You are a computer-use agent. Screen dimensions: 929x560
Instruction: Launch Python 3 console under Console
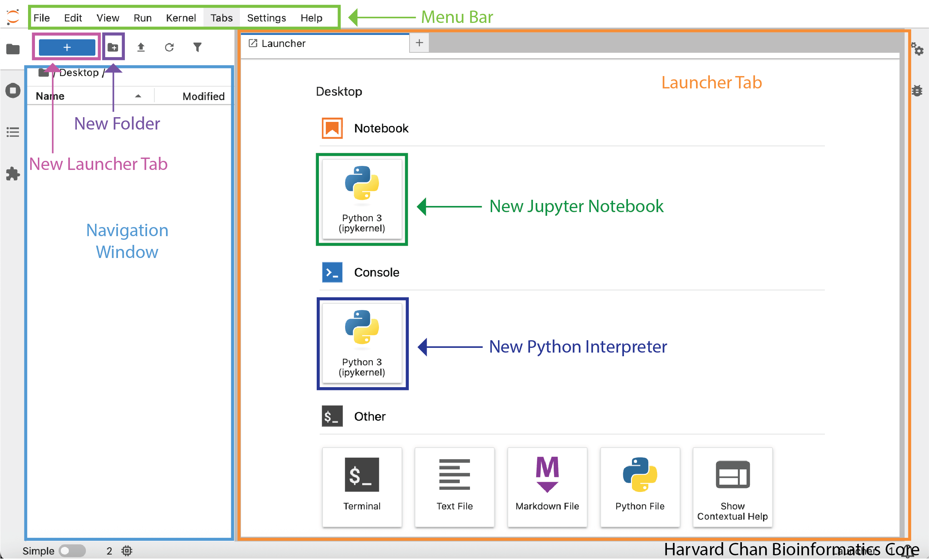pos(361,343)
